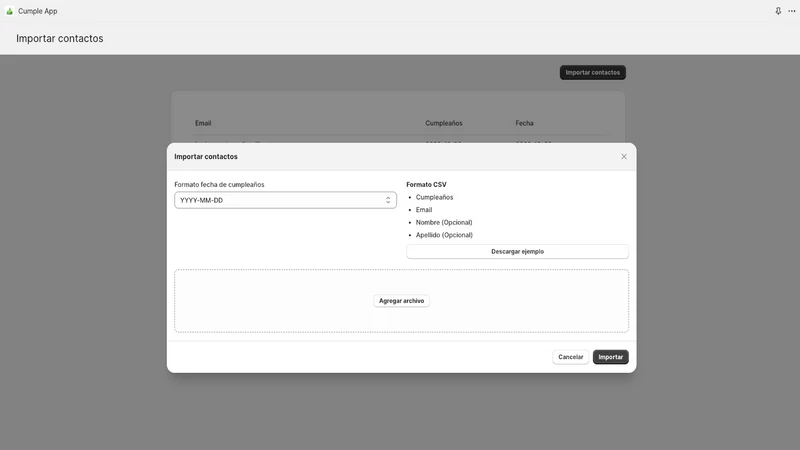Click the Cumpleaños bullet in CSV list
The height and width of the screenshot is (450, 800).
[x=434, y=197]
